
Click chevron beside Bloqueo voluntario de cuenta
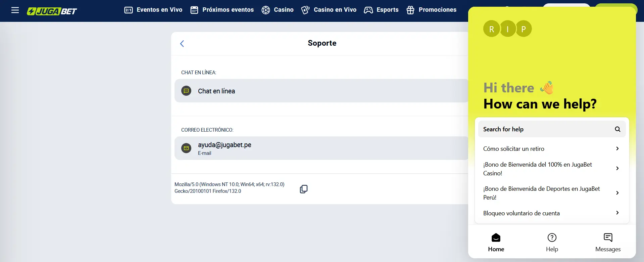[x=617, y=213]
